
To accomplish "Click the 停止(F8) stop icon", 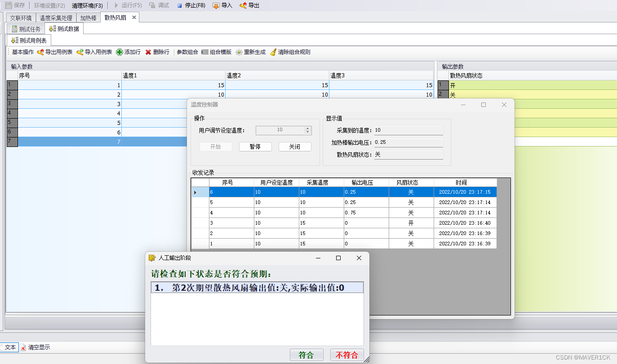I will point(180,6).
